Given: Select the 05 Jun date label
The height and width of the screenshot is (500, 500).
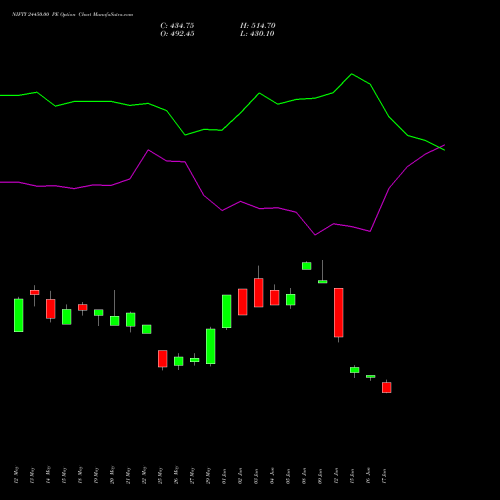Looking at the screenshot, I should click(x=289, y=475).
